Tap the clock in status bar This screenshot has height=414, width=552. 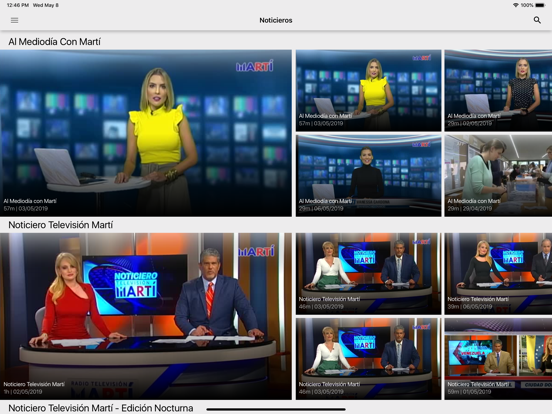pos(18,5)
